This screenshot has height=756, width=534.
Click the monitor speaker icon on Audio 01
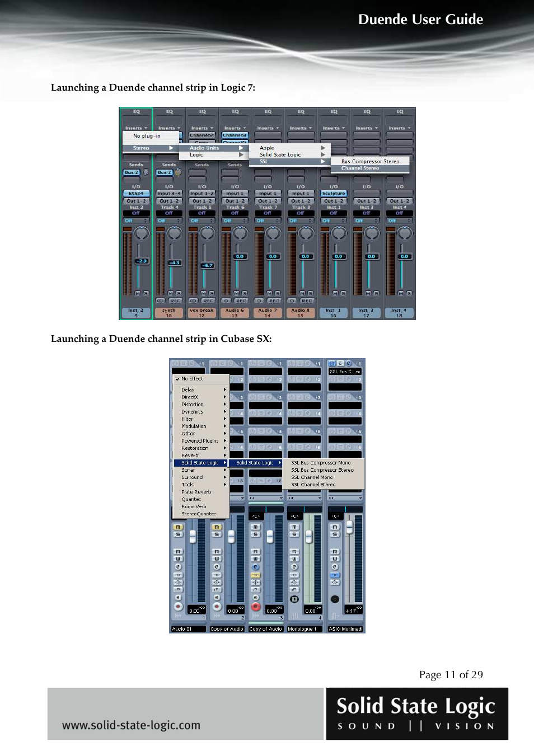coord(178,598)
